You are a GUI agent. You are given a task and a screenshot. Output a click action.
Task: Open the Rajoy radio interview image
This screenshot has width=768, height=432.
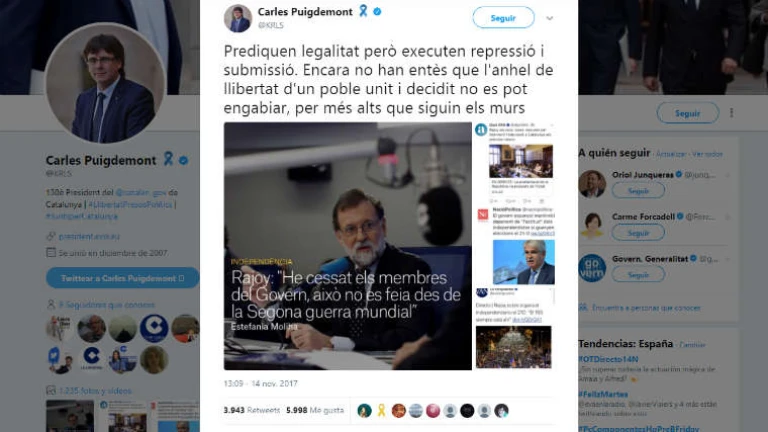[348, 246]
